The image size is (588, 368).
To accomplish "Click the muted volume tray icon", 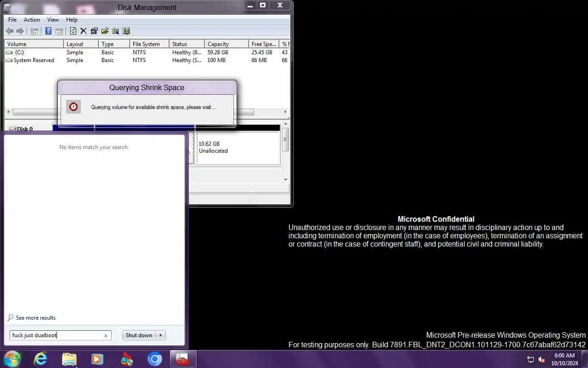I will point(542,360).
